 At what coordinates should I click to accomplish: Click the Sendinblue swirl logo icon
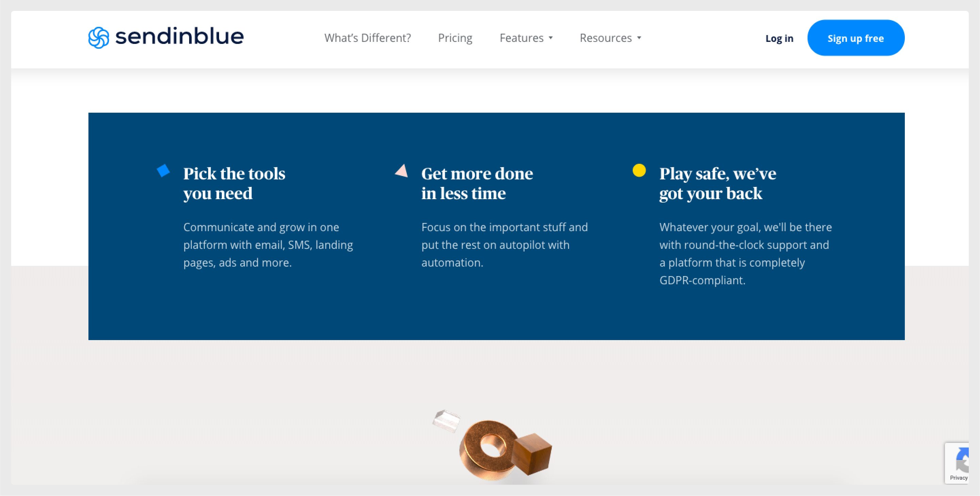point(99,38)
